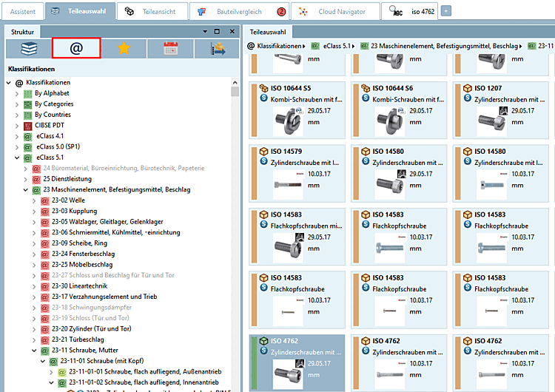Collapse the 23-11 Schraube, Mutter node
Screen dimensions: 555x392
[34, 351]
